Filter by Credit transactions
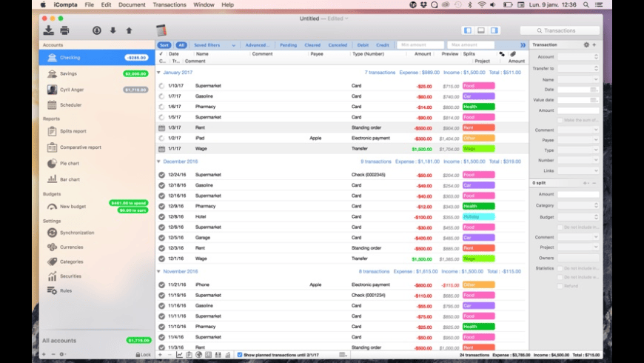Screen dimensions: 644x363 pos(383,45)
